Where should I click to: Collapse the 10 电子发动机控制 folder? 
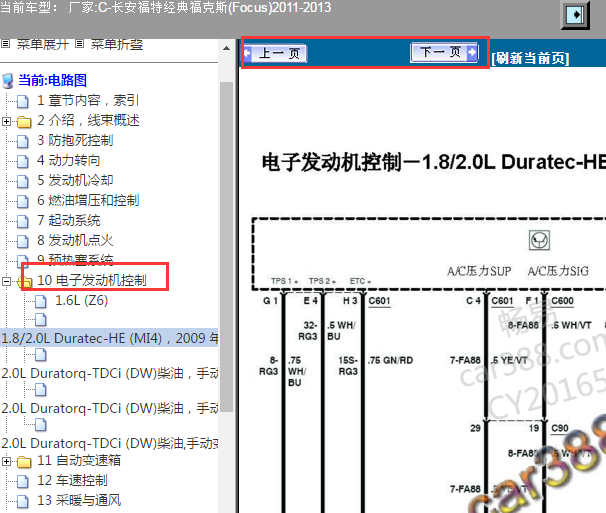6,281
